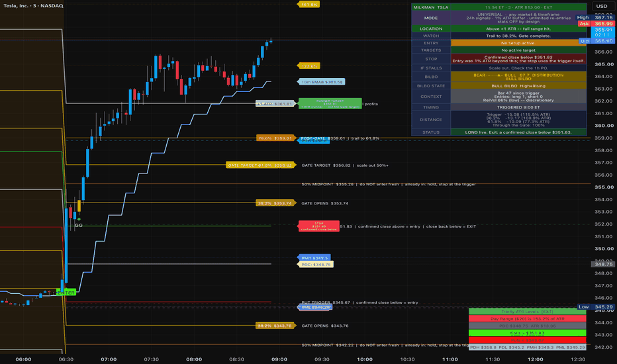Click the 123.6% extension label
The width and height of the screenshot is (617, 364).
pyautogui.click(x=308, y=66)
